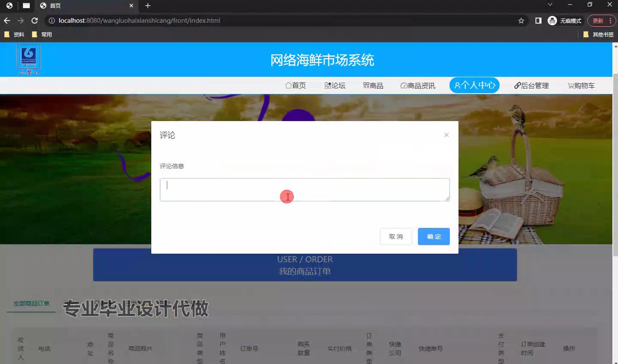
Task: Toggle the browser side panel icon
Action: [538, 21]
